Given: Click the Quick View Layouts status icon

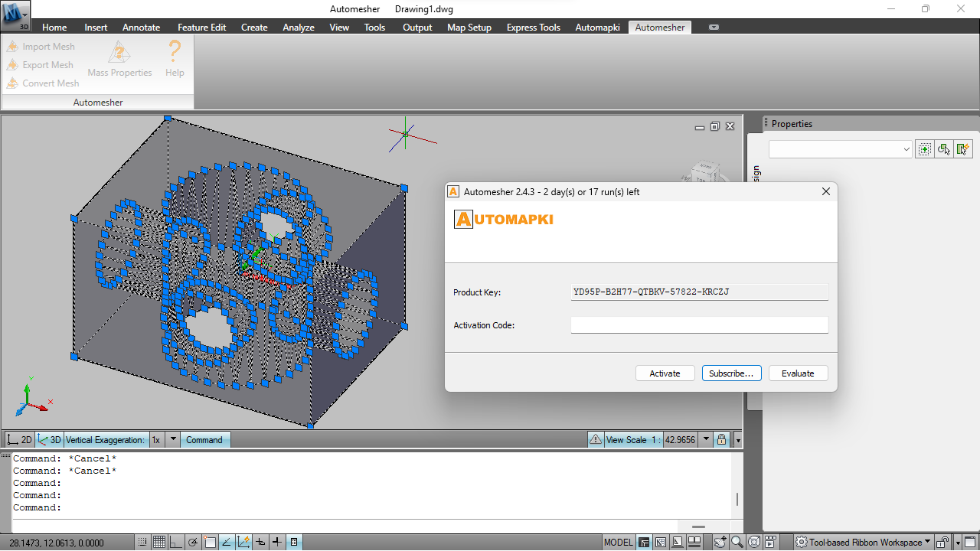Looking at the screenshot, I should tap(677, 543).
